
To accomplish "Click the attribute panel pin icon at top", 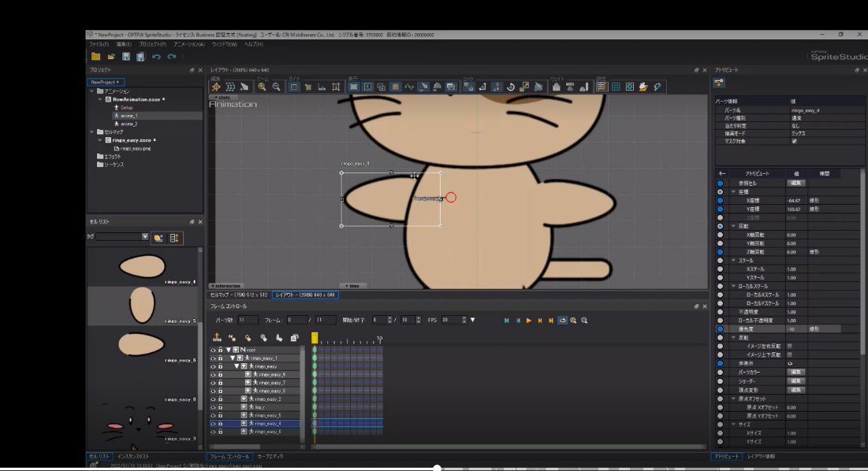I will click(719, 83).
